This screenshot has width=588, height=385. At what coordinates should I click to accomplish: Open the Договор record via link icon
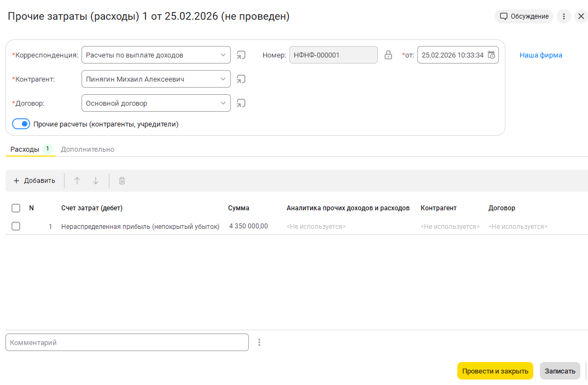click(x=241, y=103)
